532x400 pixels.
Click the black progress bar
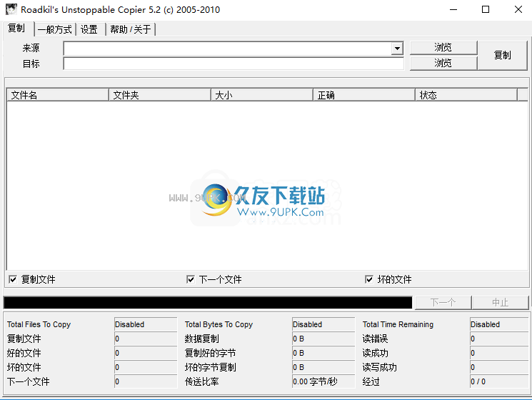(x=208, y=302)
